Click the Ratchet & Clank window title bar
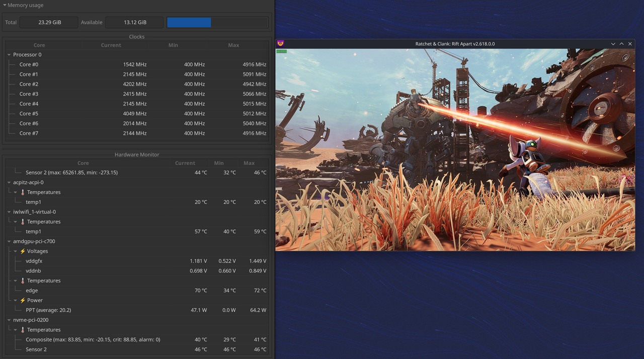This screenshot has width=644, height=359. [455, 44]
